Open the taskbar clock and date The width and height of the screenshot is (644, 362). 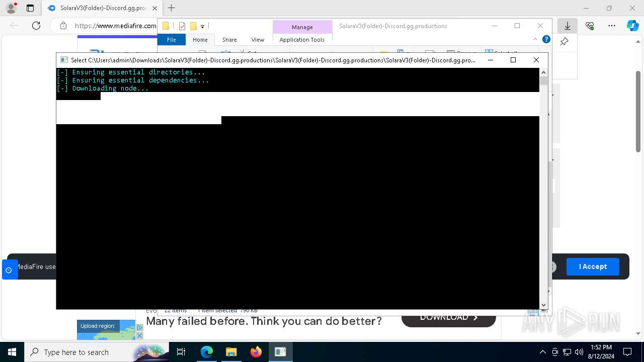click(601, 352)
